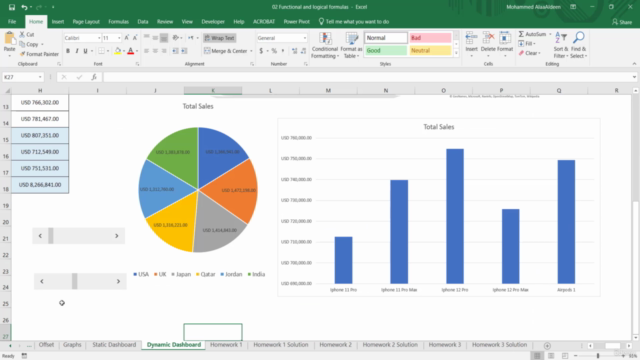Screen dimensions: 640x360
Task: Switch to the Data ribbon tab
Action: pos(143,22)
